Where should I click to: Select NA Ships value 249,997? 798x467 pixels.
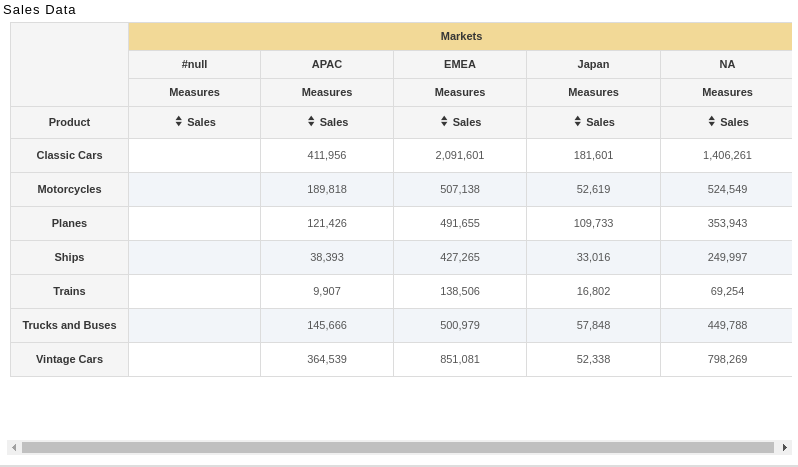click(727, 257)
